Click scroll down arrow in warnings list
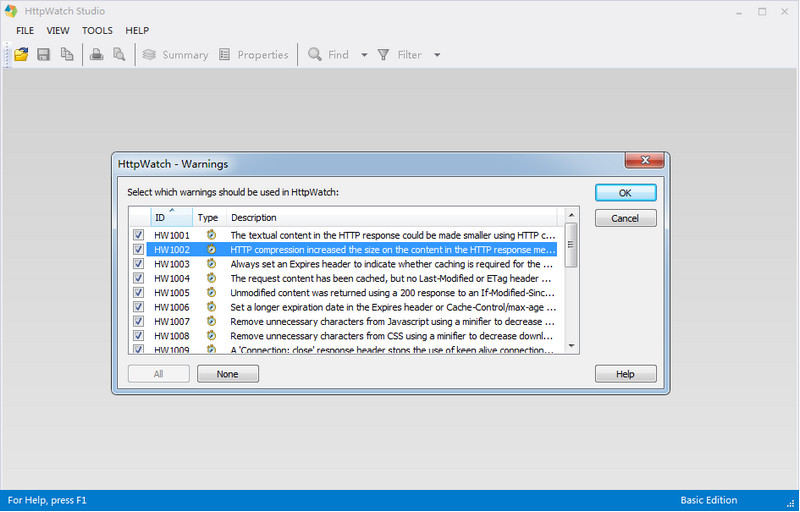Viewport: 800px width, 512px height. click(571, 346)
